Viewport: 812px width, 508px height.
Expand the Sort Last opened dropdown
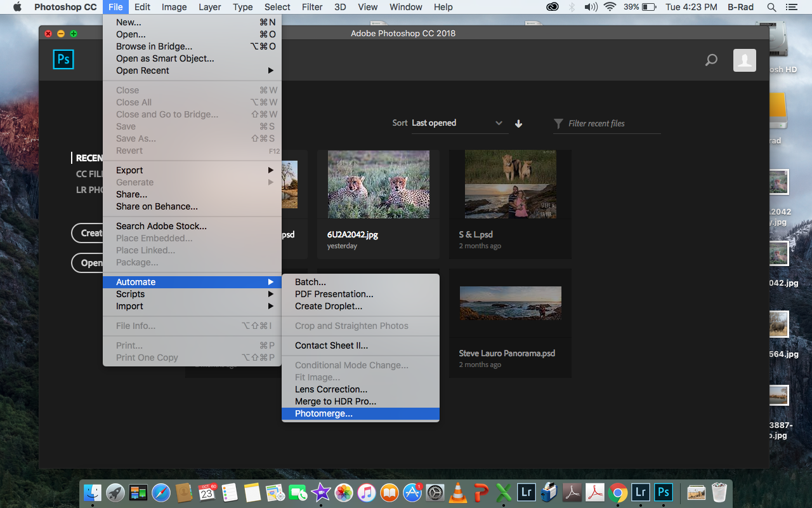[457, 123]
